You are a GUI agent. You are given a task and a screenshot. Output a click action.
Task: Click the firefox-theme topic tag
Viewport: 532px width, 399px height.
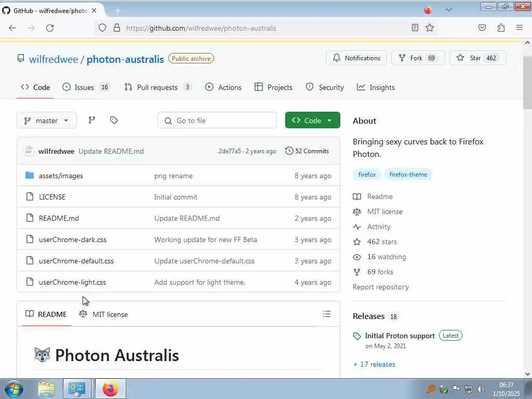pos(408,175)
